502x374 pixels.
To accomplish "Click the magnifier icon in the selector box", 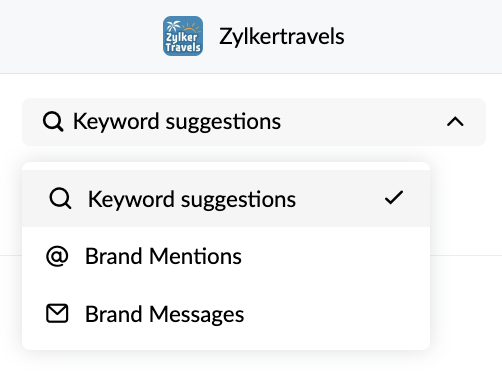I will tap(53, 122).
